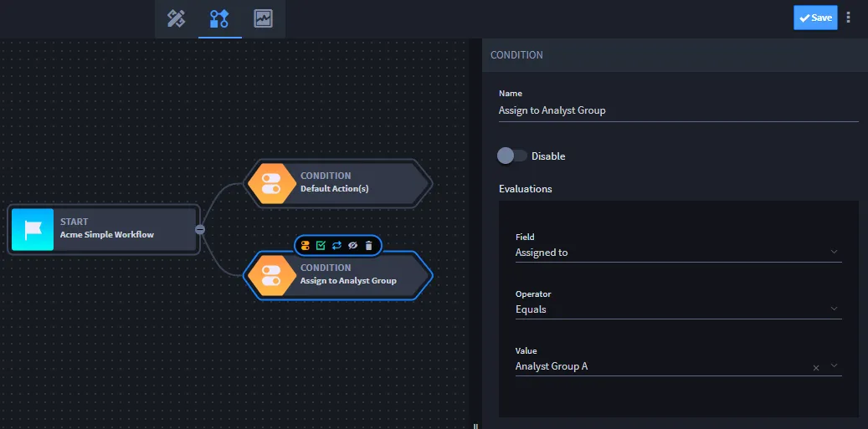868x429 pixels.
Task: Toggle the Disable switch
Action: (511, 156)
